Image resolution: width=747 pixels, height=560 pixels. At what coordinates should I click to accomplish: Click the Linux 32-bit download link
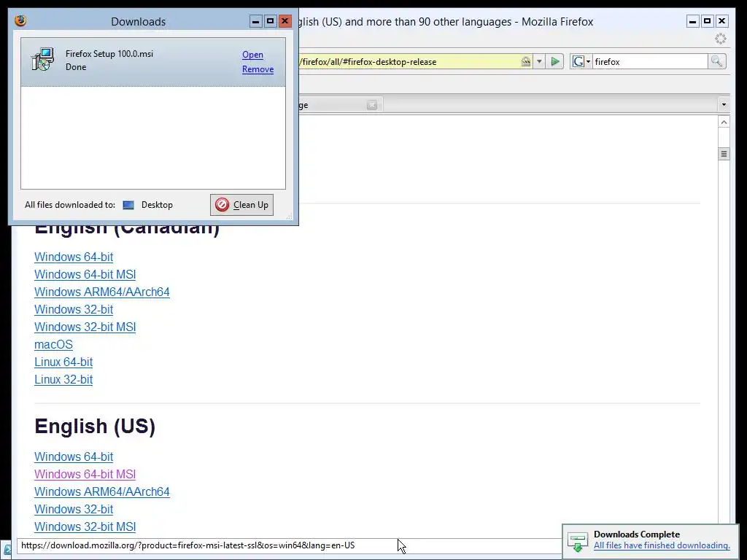[63, 379]
